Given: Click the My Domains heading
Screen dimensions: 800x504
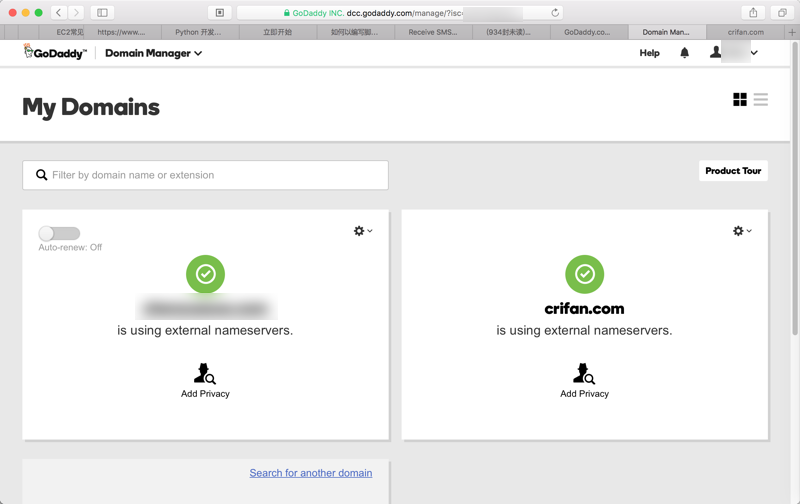Looking at the screenshot, I should 91,107.
